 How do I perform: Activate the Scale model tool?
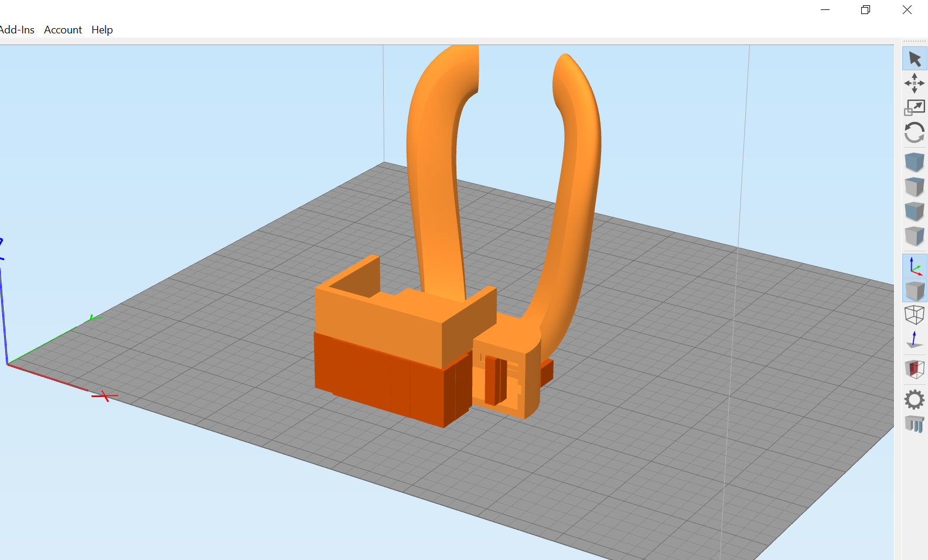tap(915, 108)
